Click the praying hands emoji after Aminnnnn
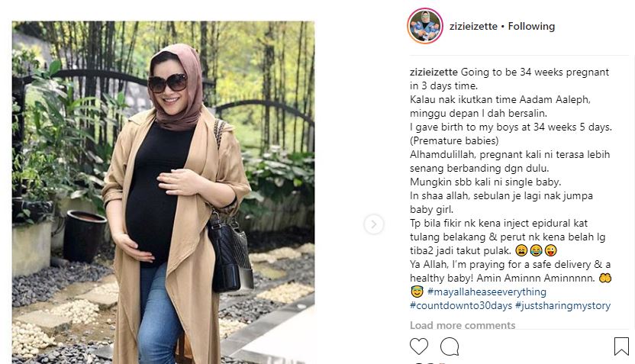The width and height of the screenshot is (635, 364). click(605, 279)
